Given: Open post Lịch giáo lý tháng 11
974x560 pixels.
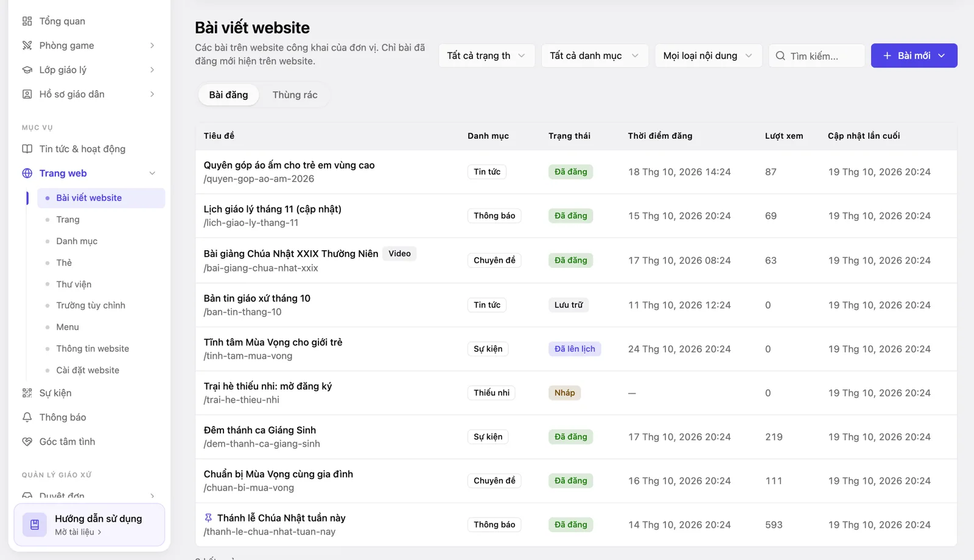Looking at the screenshot, I should pos(272,209).
